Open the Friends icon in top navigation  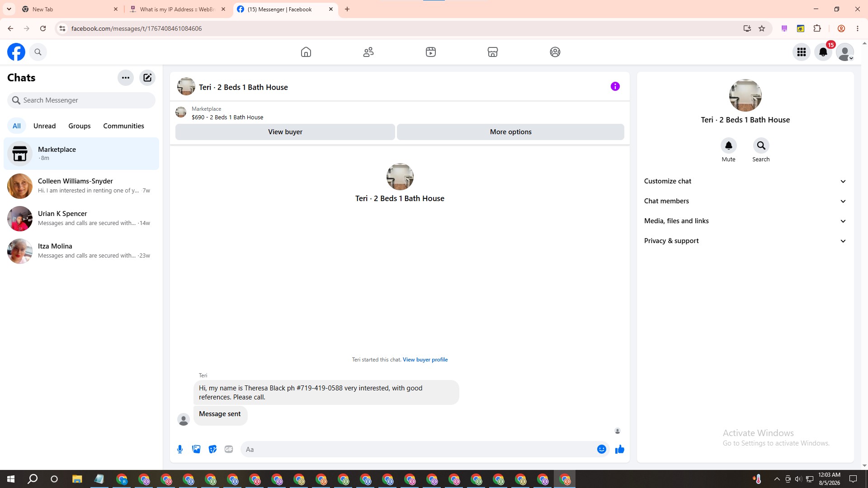point(368,52)
